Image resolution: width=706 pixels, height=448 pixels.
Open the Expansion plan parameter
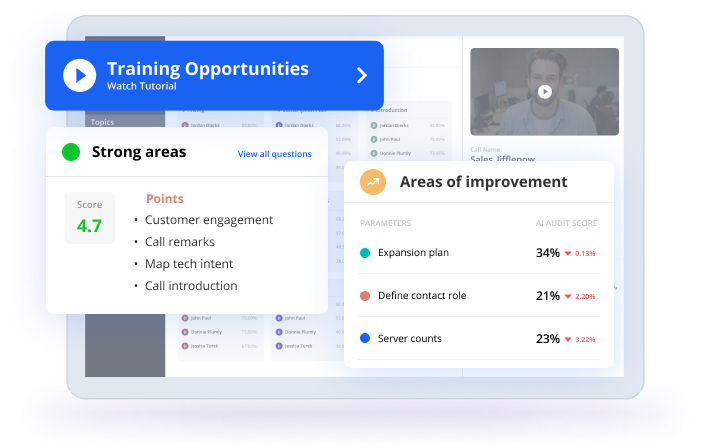[x=413, y=253]
